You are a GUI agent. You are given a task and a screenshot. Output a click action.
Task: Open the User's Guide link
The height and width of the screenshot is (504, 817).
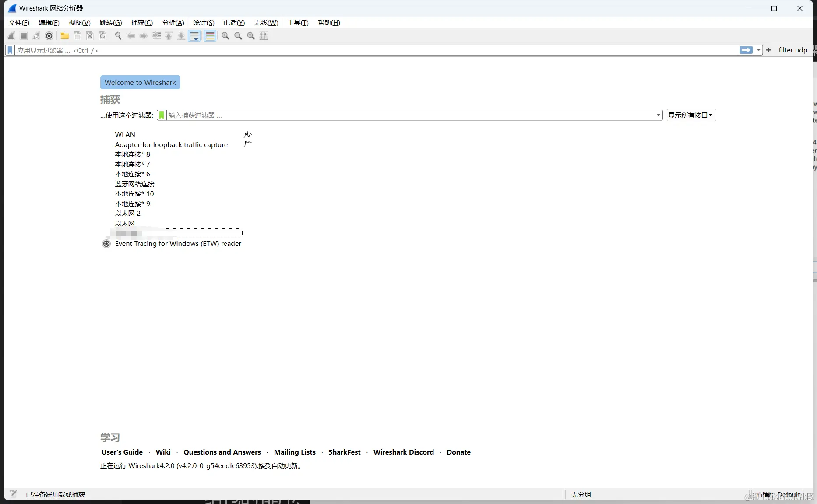[122, 452]
